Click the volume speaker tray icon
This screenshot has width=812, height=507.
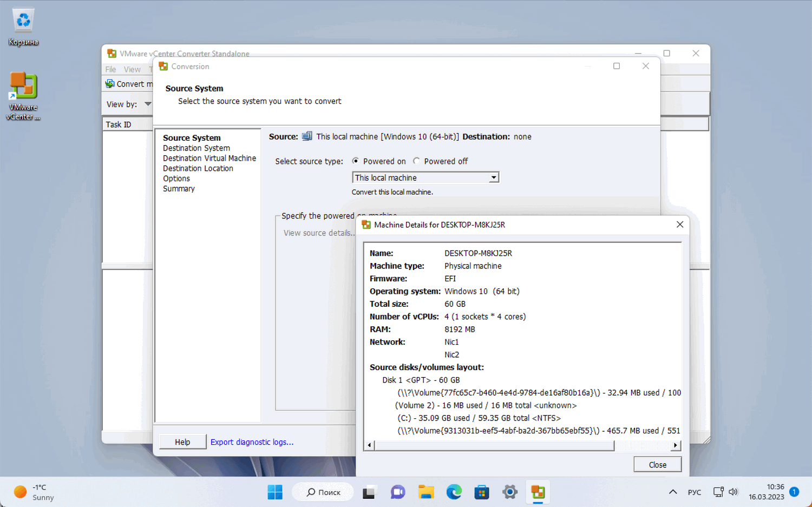pos(734,492)
